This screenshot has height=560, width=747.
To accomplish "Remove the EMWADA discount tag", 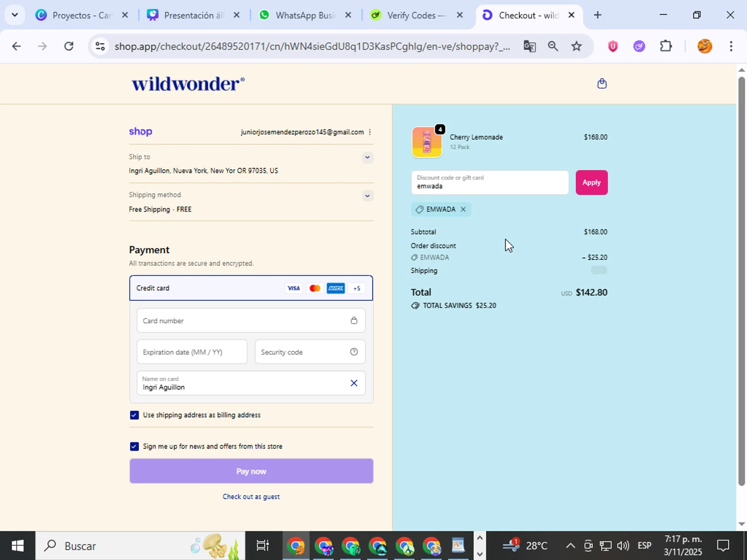I will point(463,209).
